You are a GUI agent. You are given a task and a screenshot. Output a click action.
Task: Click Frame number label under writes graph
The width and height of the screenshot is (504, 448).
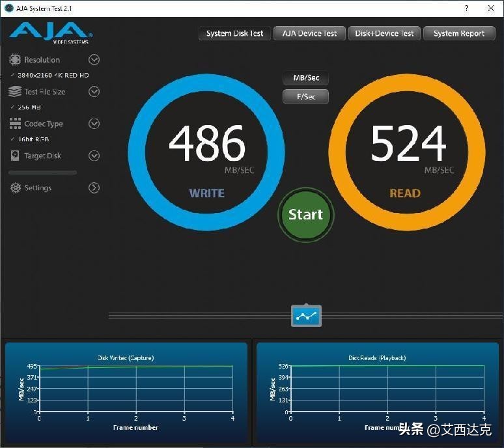(135, 427)
